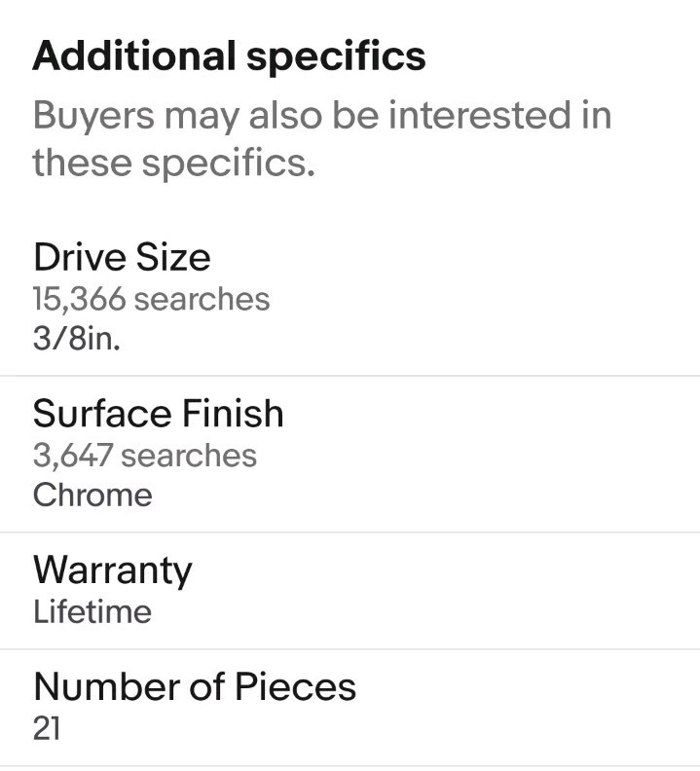Click the divider below the Lifetime value
Screen dimensions: 700x771
tap(350, 649)
